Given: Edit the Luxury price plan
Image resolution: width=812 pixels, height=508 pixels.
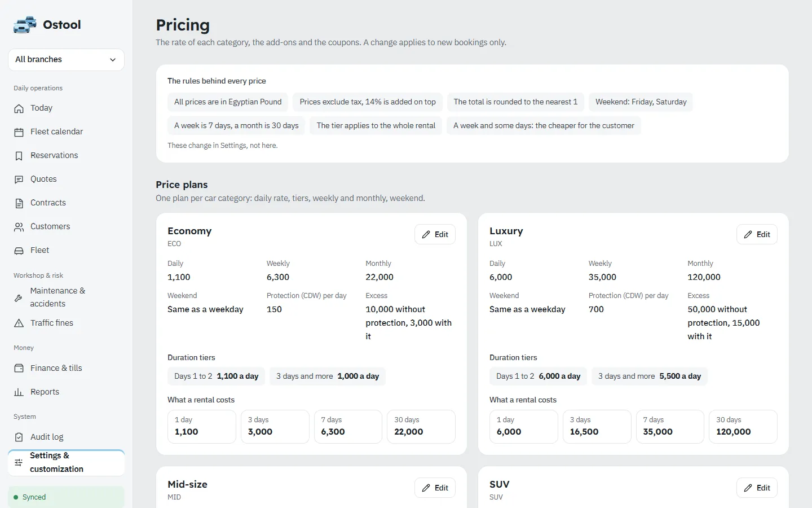Looking at the screenshot, I should pos(757,235).
